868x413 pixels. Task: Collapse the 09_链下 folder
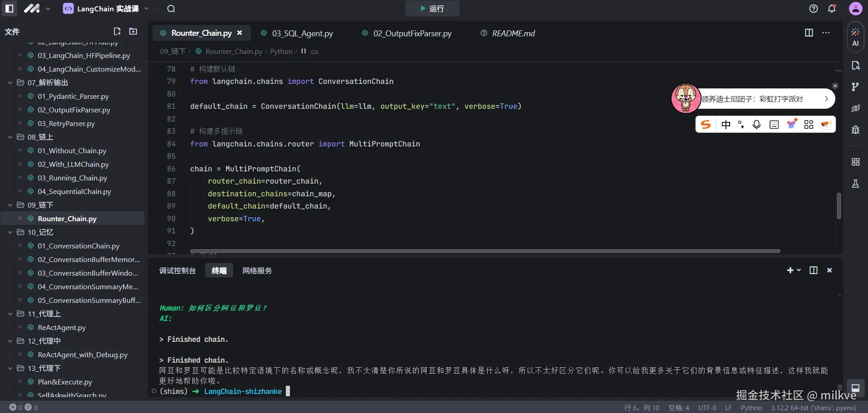[x=10, y=205]
